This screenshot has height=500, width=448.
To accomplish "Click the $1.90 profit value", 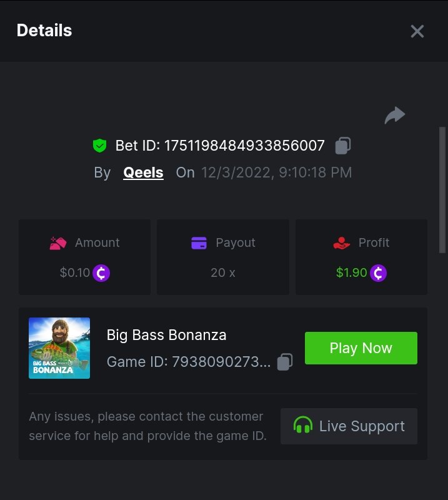I will click(x=351, y=273).
